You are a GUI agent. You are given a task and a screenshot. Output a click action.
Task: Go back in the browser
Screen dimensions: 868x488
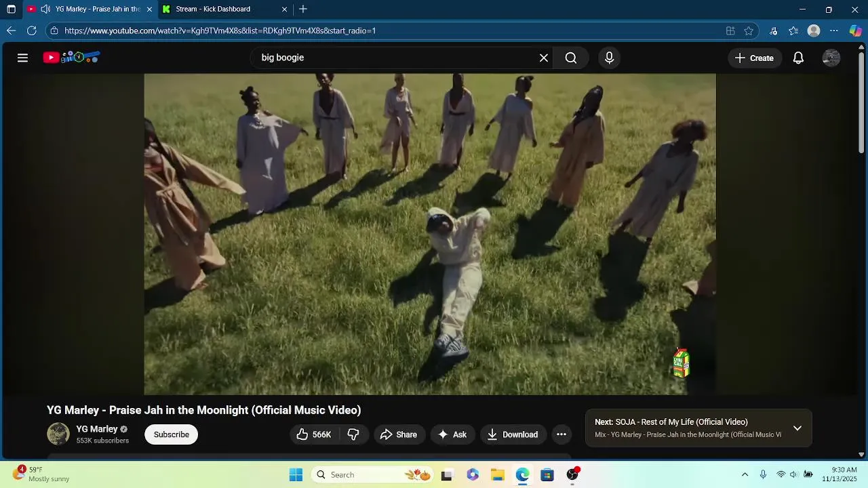point(11,30)
